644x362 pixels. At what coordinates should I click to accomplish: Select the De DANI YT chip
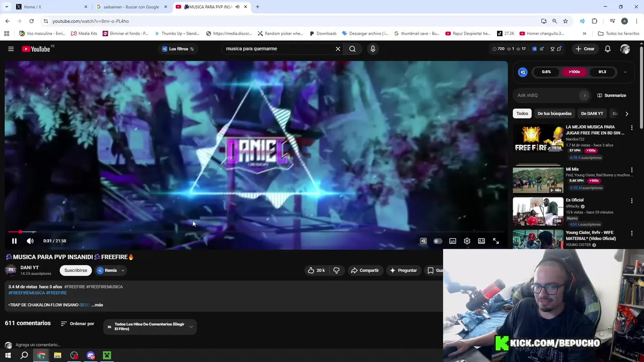pos(592,114)
